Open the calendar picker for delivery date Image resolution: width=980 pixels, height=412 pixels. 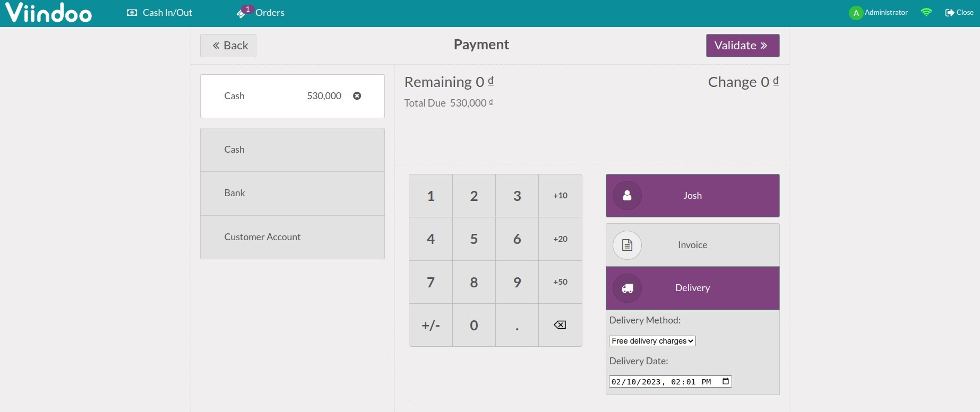coord(725,381)
